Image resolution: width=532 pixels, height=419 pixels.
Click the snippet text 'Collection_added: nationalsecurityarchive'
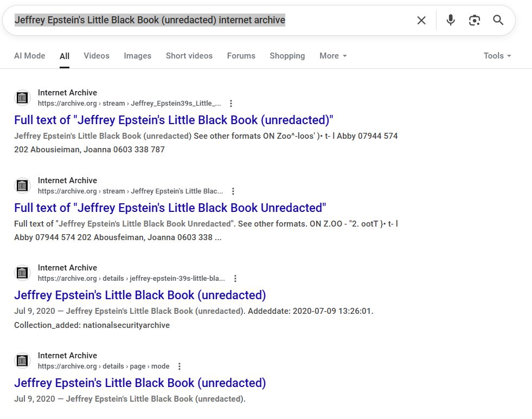92,325
